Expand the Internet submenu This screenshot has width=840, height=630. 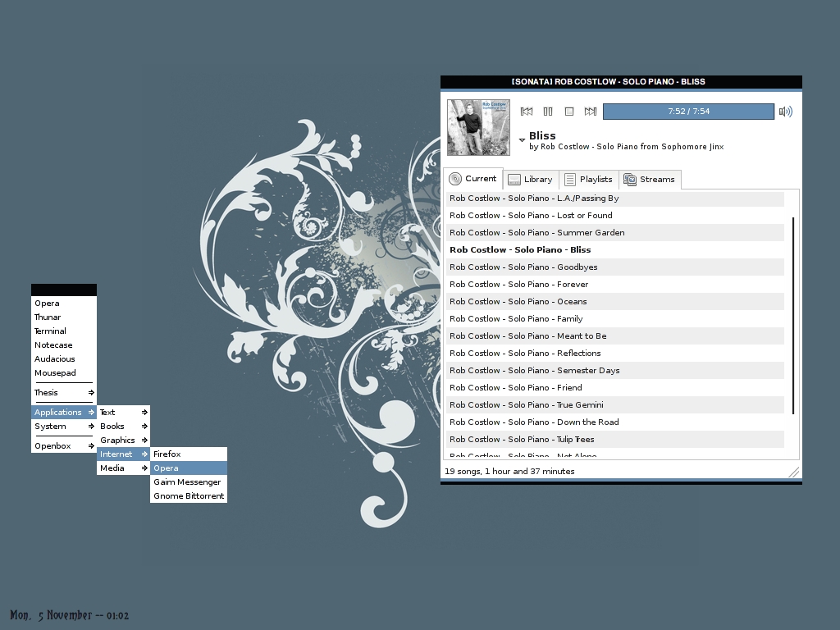point(123,454)
